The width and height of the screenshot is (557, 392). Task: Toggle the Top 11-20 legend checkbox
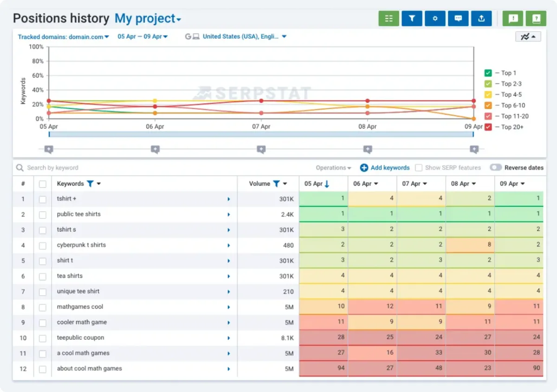click(488, 116)
